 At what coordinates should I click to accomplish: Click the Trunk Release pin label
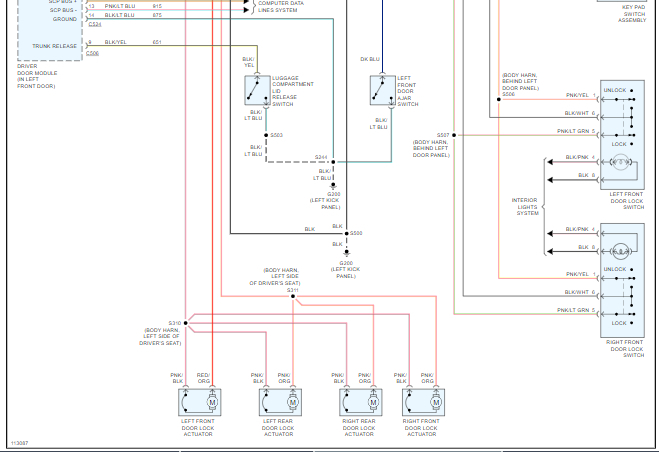click(55, 46)
